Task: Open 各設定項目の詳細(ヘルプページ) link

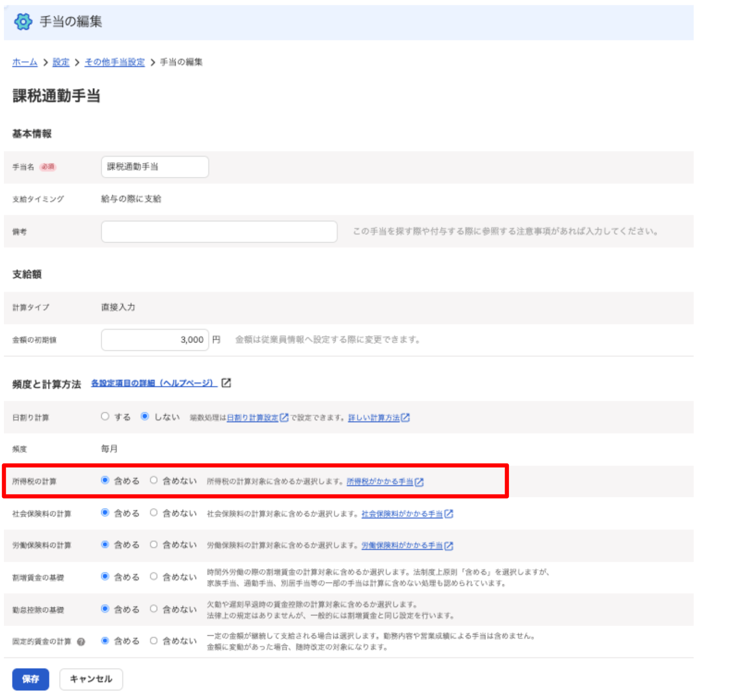Action: coord(153,383)
